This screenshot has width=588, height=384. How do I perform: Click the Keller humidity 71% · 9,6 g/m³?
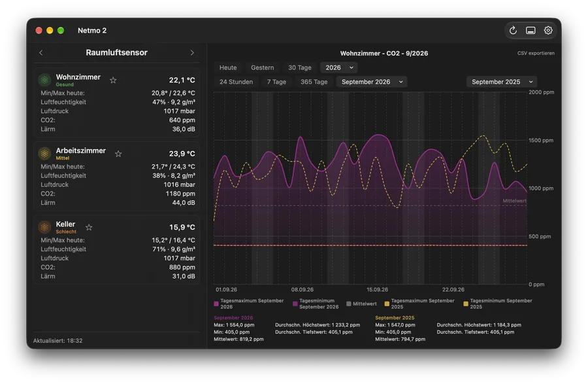tap(174, 249)
